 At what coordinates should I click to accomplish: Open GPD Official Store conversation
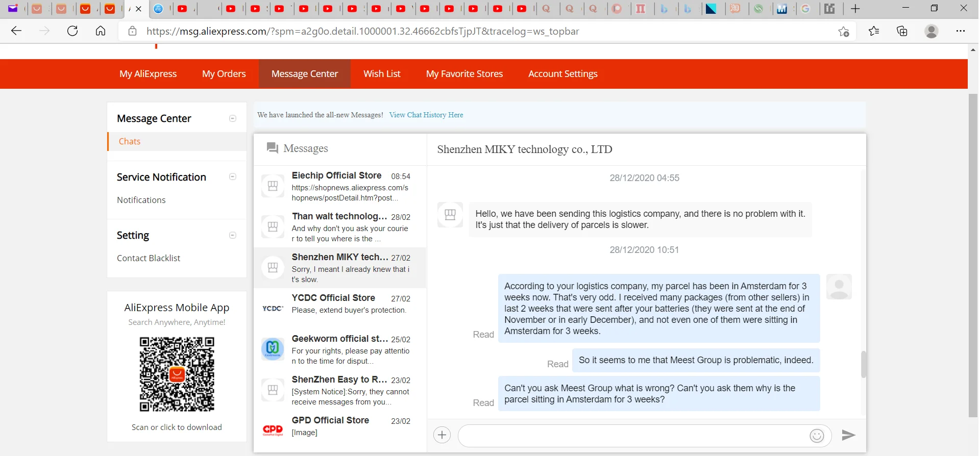(x=340, y=431)
